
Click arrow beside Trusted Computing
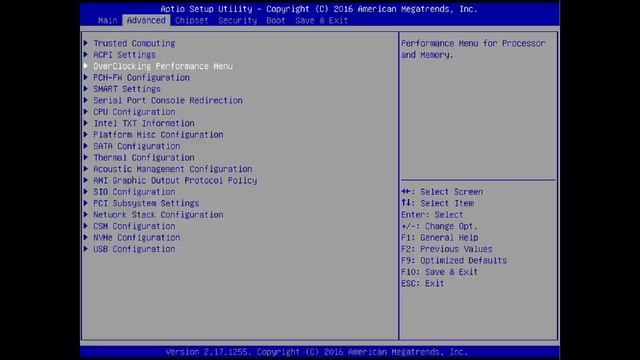(86, 43)
